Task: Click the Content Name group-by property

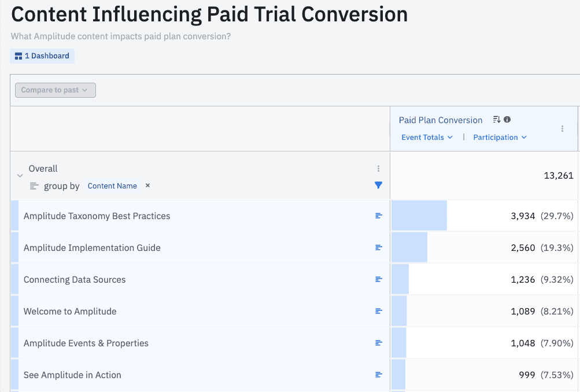Action: 112,186
